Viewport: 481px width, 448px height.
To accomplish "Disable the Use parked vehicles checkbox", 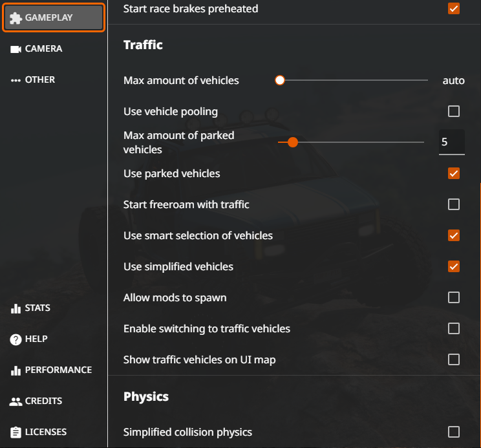I will [x=454, y=173].
